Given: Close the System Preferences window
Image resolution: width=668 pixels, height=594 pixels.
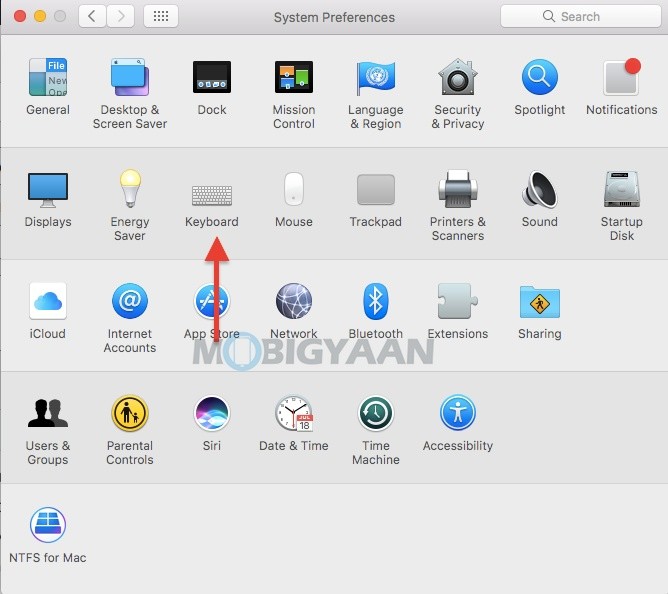Looking at the screenshot, I should pos(20,16).
